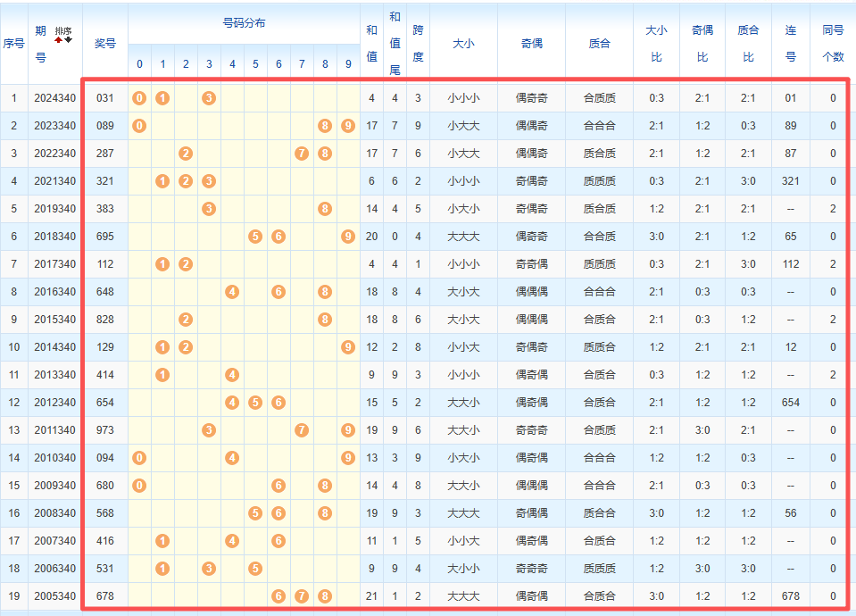Click orange ball 2 in row 2015340
Image resolution: width=856 pixels, height=616 pixels.
[186, 320]
